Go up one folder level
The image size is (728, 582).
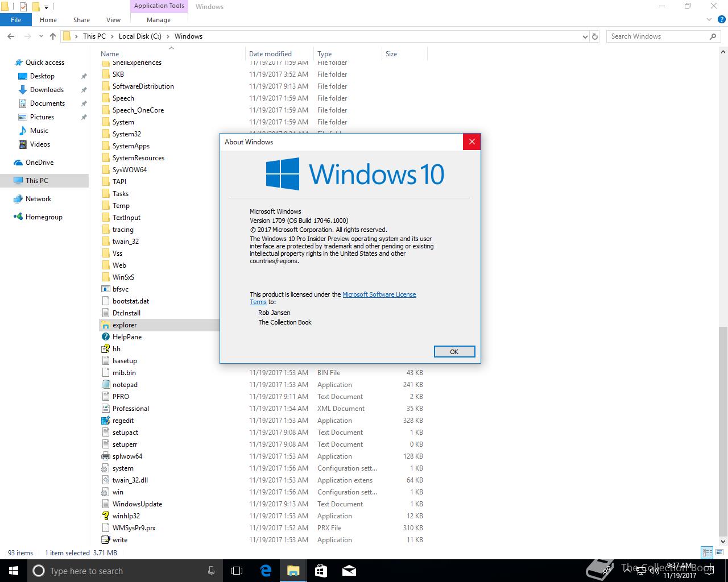[x=53, y=36]
